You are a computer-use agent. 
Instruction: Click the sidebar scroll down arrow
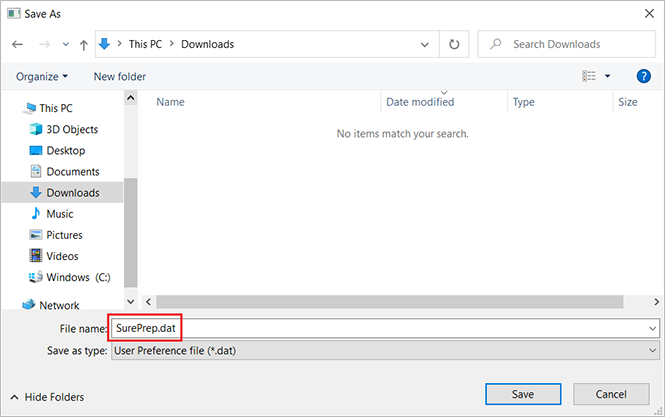click(131, 302)
